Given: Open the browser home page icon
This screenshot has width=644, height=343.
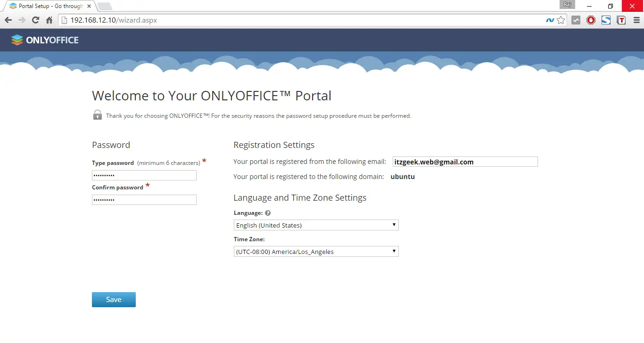Looking at the screenshot, I should tap(49, 20).
